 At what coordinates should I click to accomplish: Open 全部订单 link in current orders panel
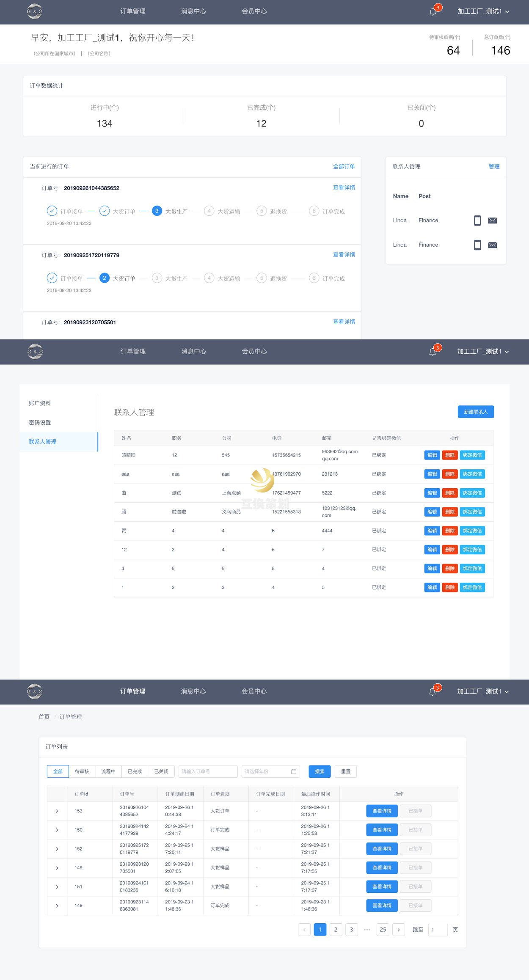pyautogui.click(x=344, y=167)
